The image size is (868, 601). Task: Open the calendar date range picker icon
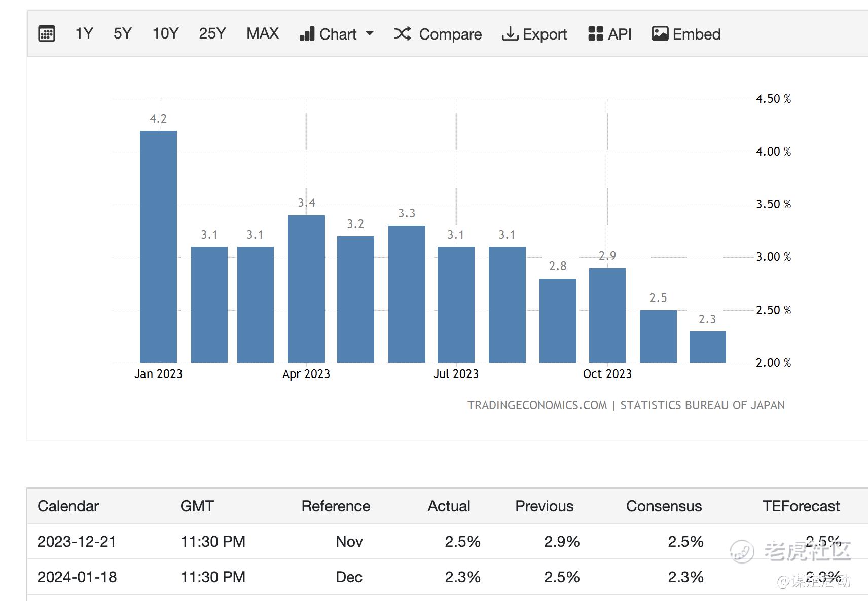point(47,34)
